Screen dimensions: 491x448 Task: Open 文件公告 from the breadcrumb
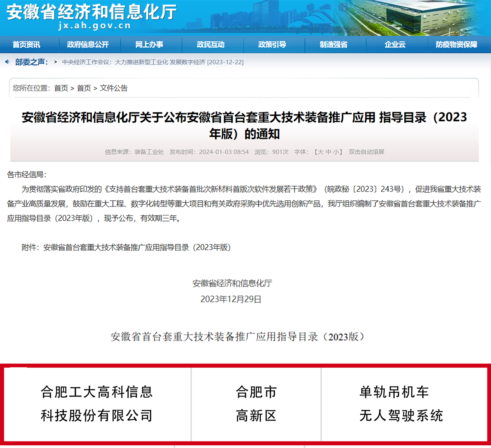[114, 88]
